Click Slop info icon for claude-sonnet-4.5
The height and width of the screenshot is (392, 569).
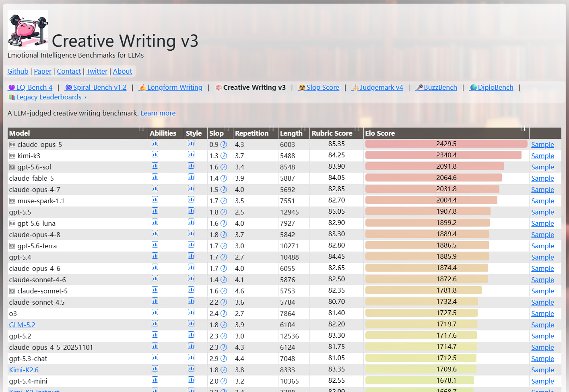[x=224, y=302]
